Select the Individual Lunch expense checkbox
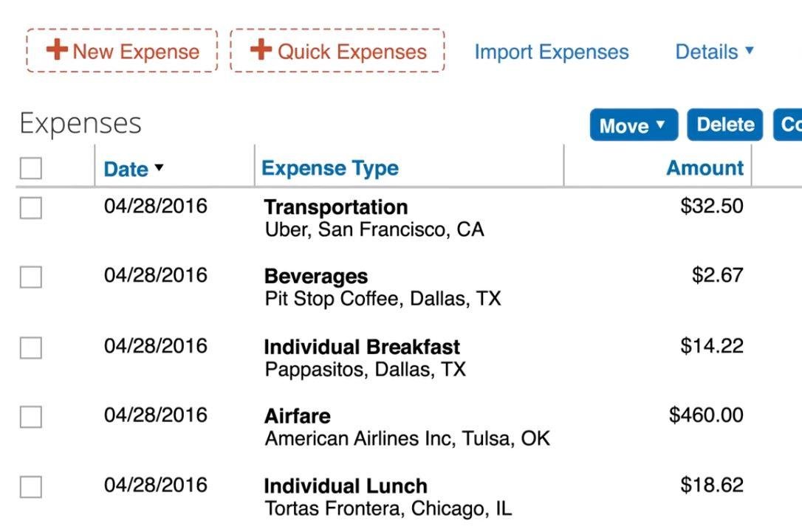This screenshot has width=802, height=532. [x=31, y=487]
